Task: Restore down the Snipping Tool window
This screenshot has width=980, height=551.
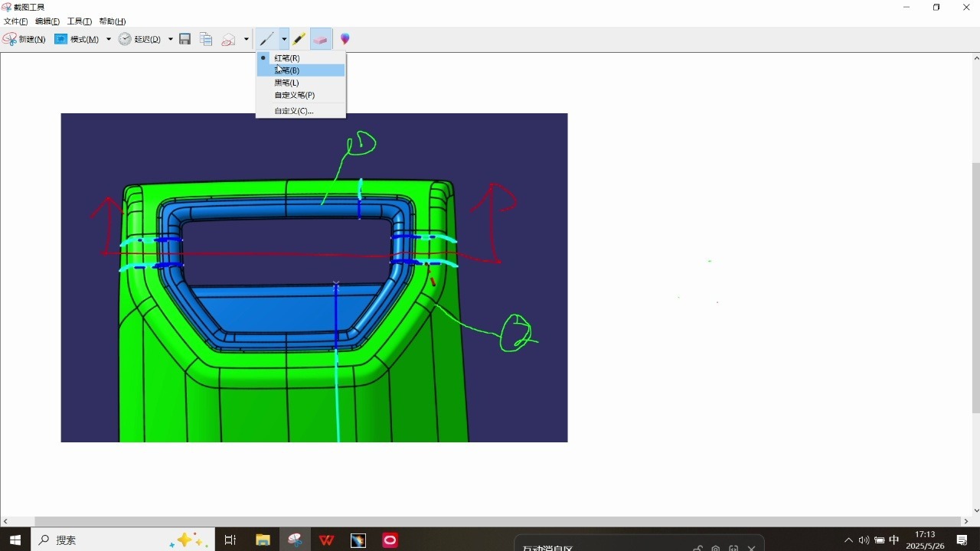Action: click(936, 7)
